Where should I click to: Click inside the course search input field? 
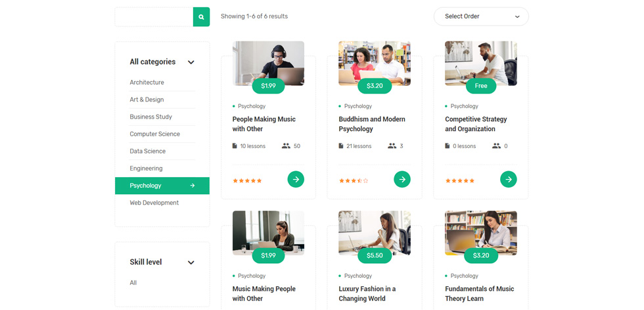154,17
